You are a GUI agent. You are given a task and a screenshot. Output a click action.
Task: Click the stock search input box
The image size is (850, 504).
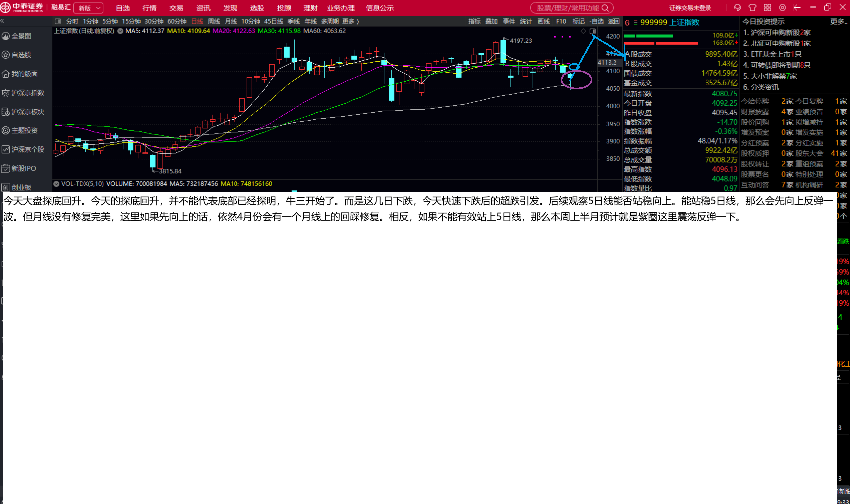click(568, 8)
